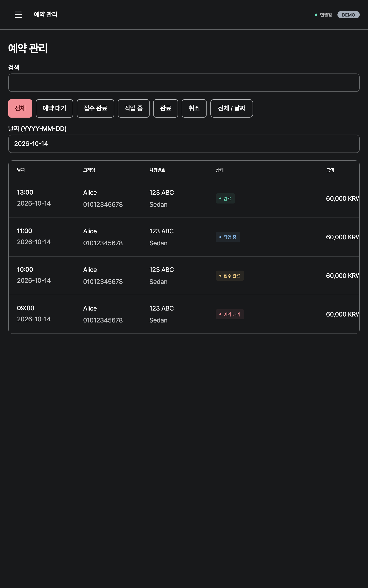Click the 금액 column header

coord(330,170)
